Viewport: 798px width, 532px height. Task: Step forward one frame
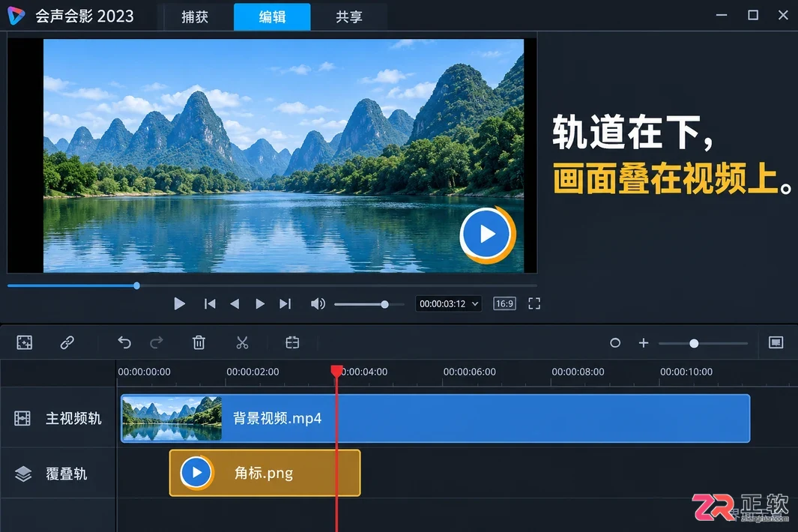point(259,304)
